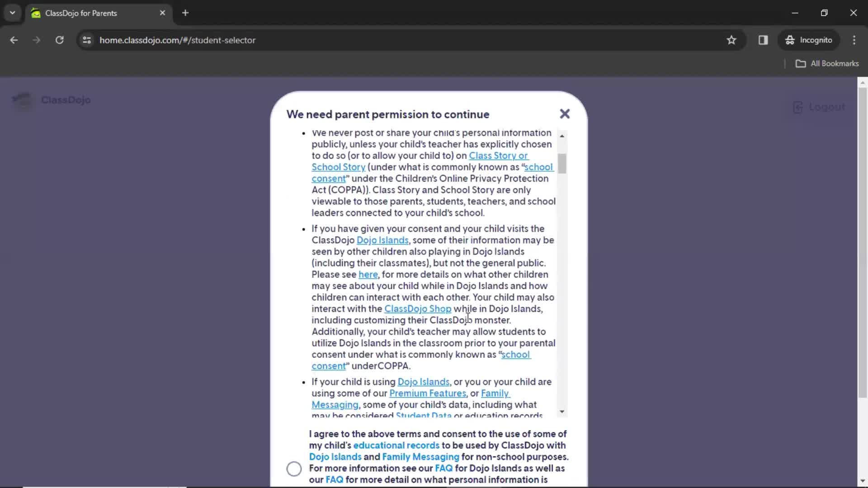
Task: Go back to previous page
Action: click(14, 40)
